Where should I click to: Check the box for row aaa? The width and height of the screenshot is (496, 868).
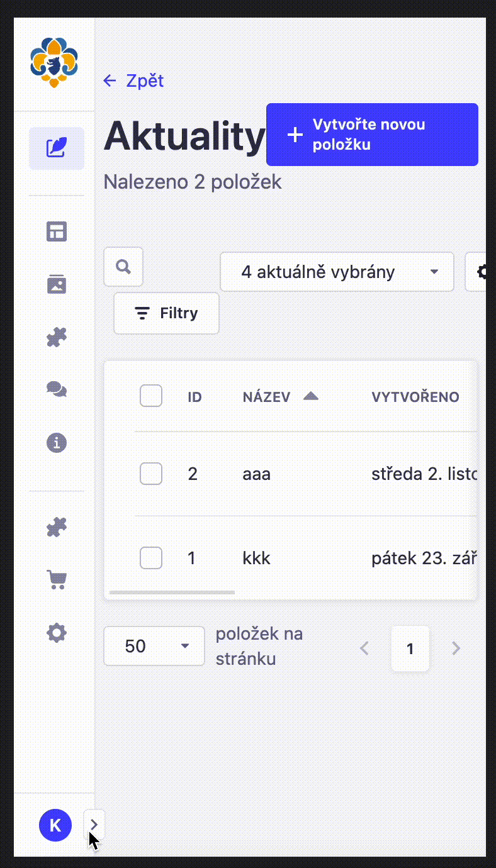pyautogui.click(x=151, y=474)
